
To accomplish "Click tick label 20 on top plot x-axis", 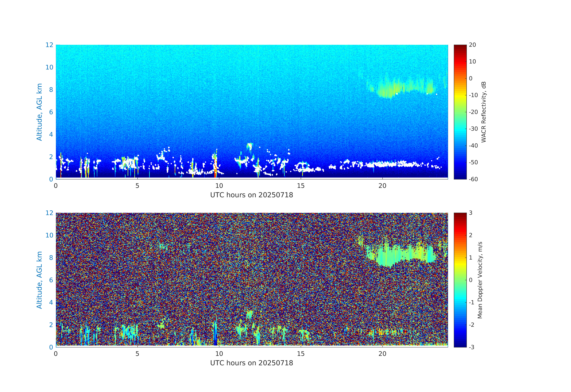I will pos(382,186).
